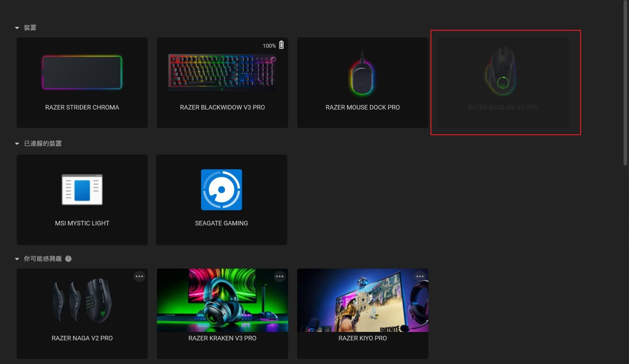
Task: Open the Razer Mouse Dock Pro image
Action: tap(362, 72)
